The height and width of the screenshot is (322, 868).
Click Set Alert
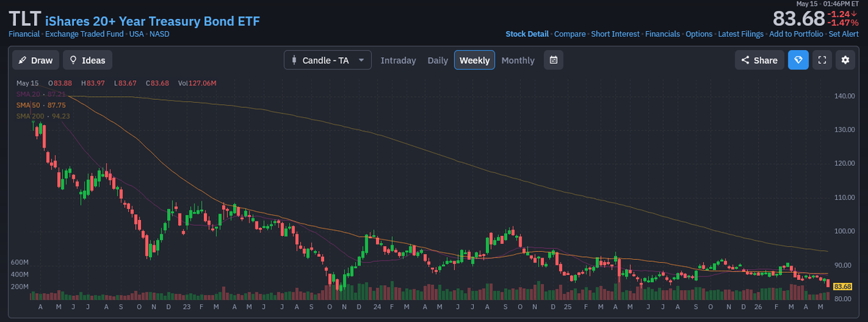(x=843, y=34)
